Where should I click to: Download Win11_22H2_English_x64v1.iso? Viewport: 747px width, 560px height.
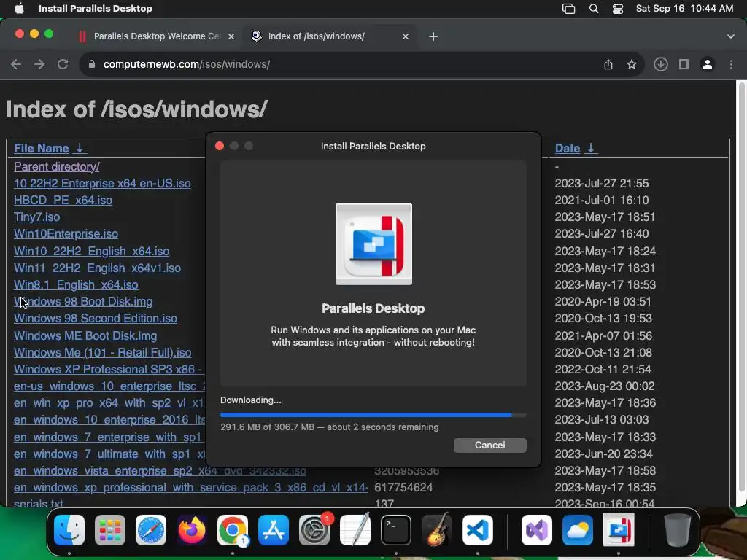coord(97,268)
